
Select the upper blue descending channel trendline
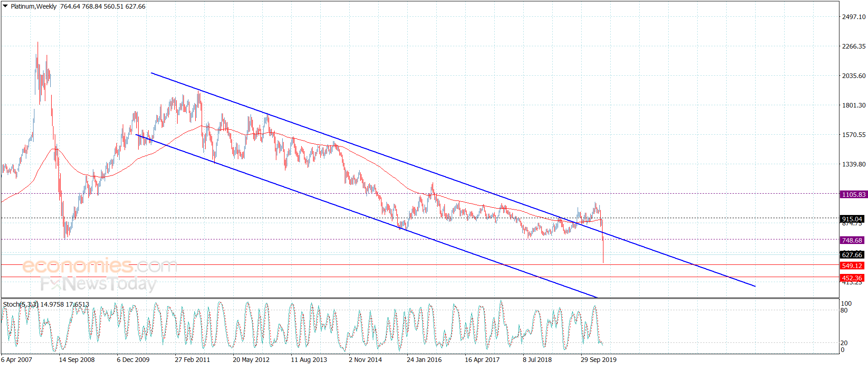453,180
